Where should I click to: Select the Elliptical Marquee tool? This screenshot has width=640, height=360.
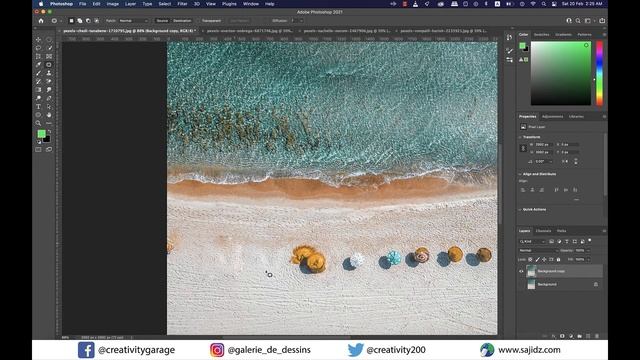(49, 40)
